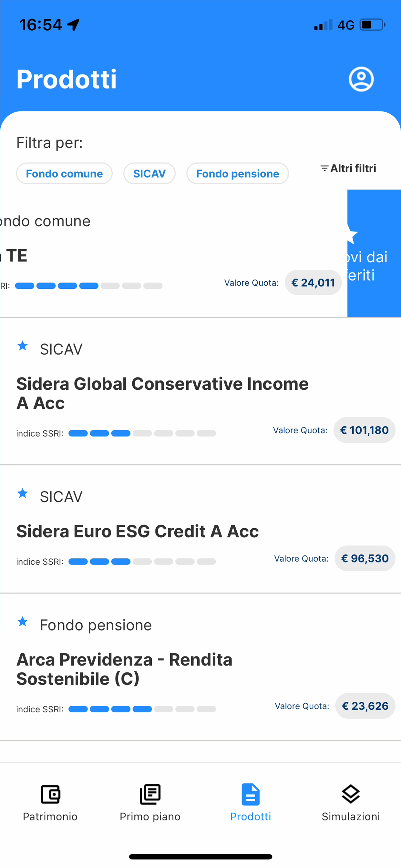
Task: Tap the Primo piano news icon
Action: tap(150, 794)
